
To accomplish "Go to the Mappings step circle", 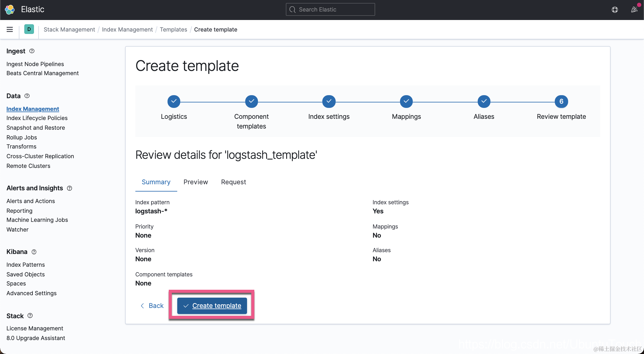I will tap(406, 102).
